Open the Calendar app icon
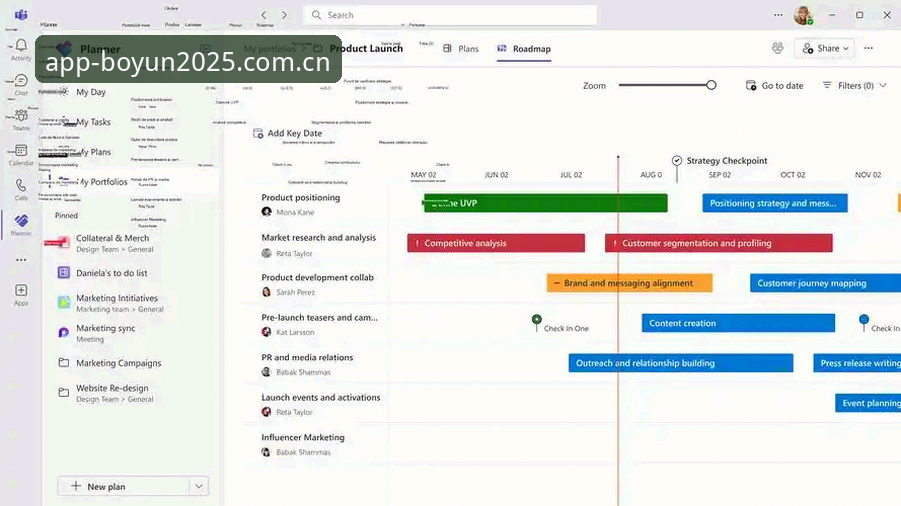 (21, 154)
